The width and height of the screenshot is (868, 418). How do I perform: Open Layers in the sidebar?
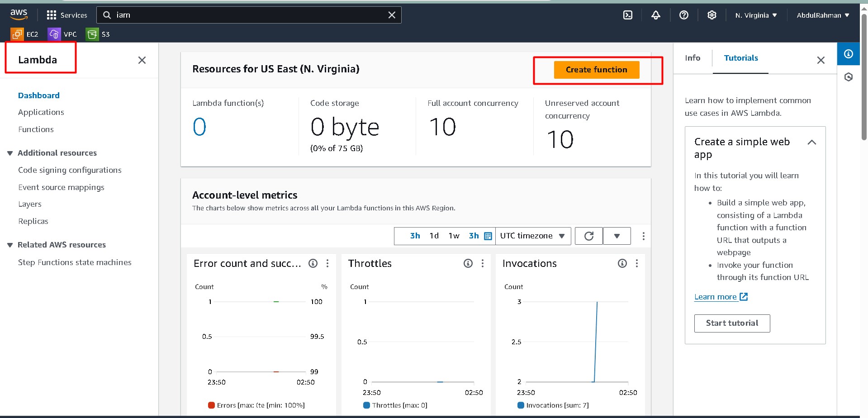(30, 204)
